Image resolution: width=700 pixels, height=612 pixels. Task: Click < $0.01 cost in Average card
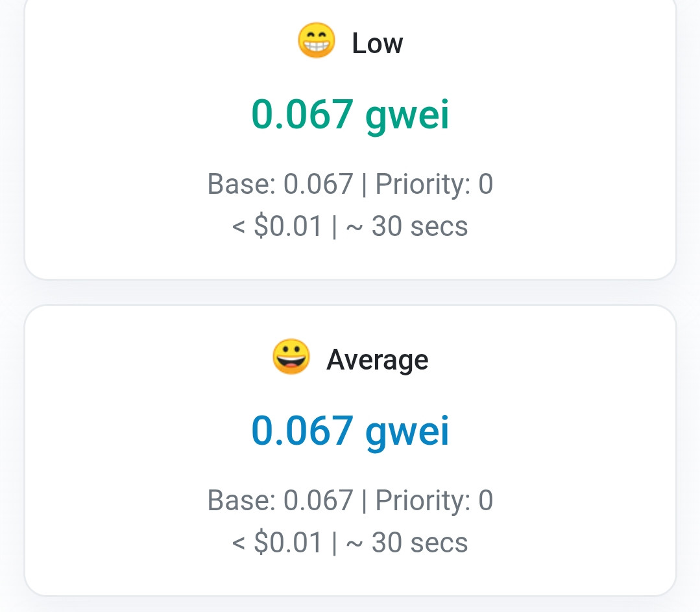277,543
